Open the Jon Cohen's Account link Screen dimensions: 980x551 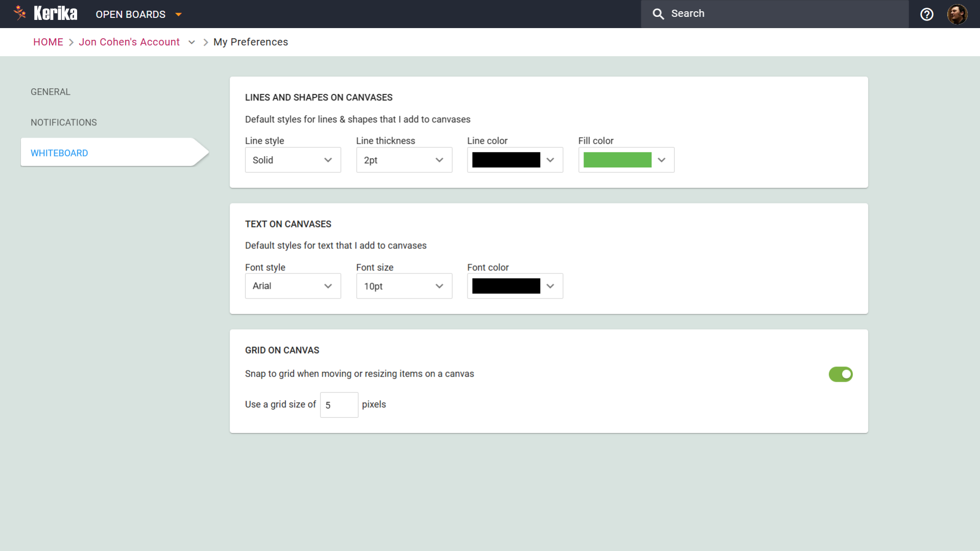(129, 42)
